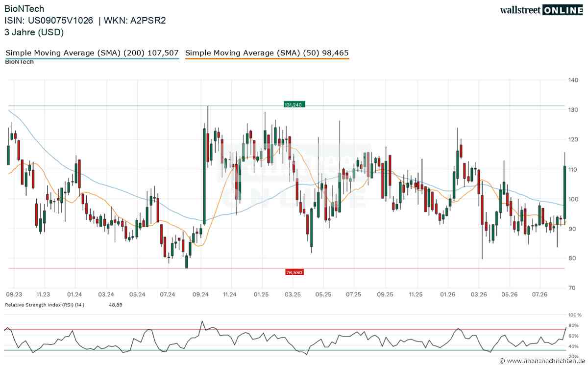Click the 05.25 date axis label

(x=323, y=294)
